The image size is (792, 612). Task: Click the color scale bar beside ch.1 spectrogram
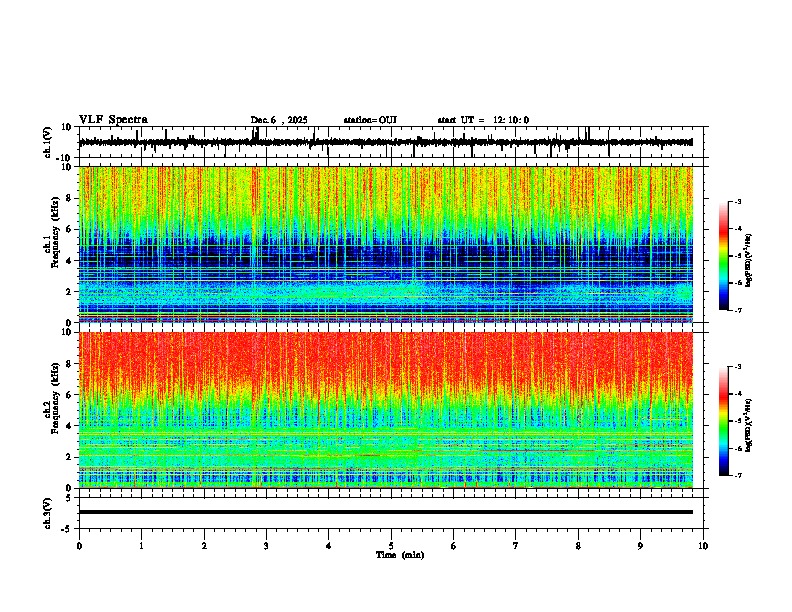pos(724,256)
